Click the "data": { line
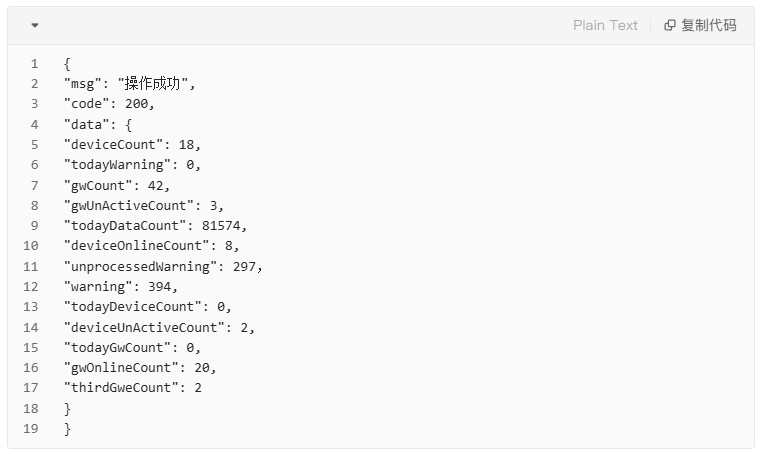768x454 pixels. point(98,124)
